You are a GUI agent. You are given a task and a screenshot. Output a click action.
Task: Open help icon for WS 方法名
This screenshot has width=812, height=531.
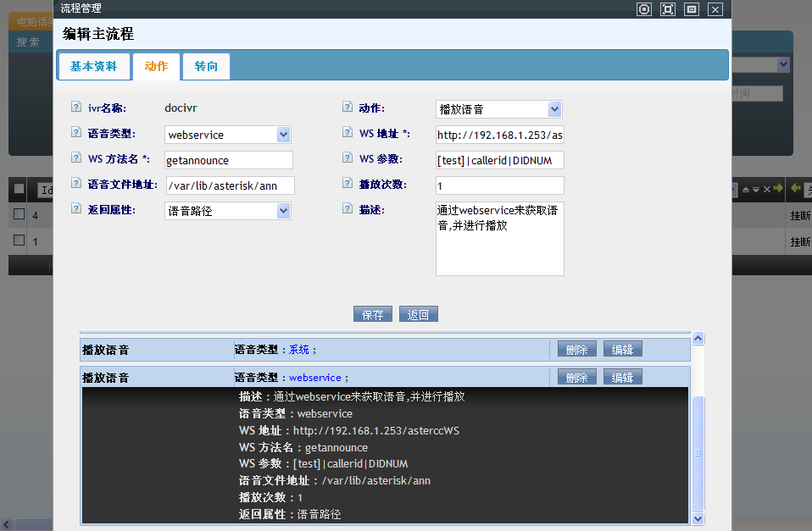tap(76, 158)
